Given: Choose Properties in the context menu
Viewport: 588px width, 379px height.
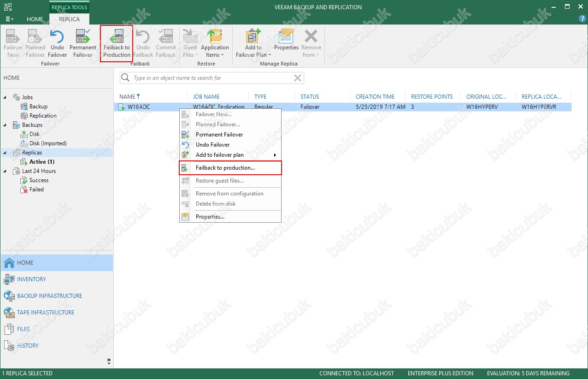Looking at the screenshot, I should [x=230, y=217].
